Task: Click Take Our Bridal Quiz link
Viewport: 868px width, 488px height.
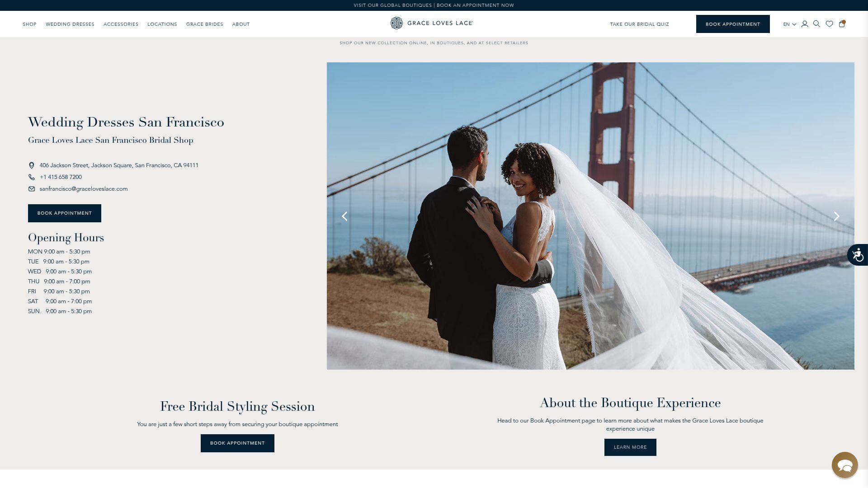Action: pos(639,24)
